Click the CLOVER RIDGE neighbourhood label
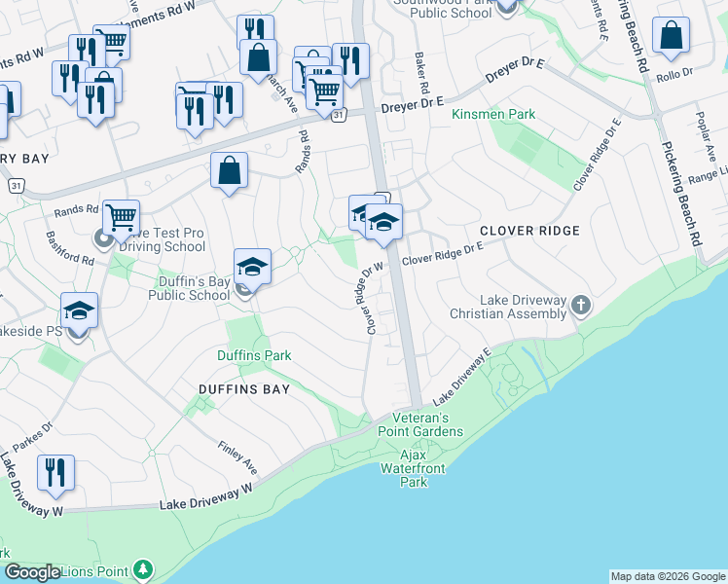 coord(529,231)
